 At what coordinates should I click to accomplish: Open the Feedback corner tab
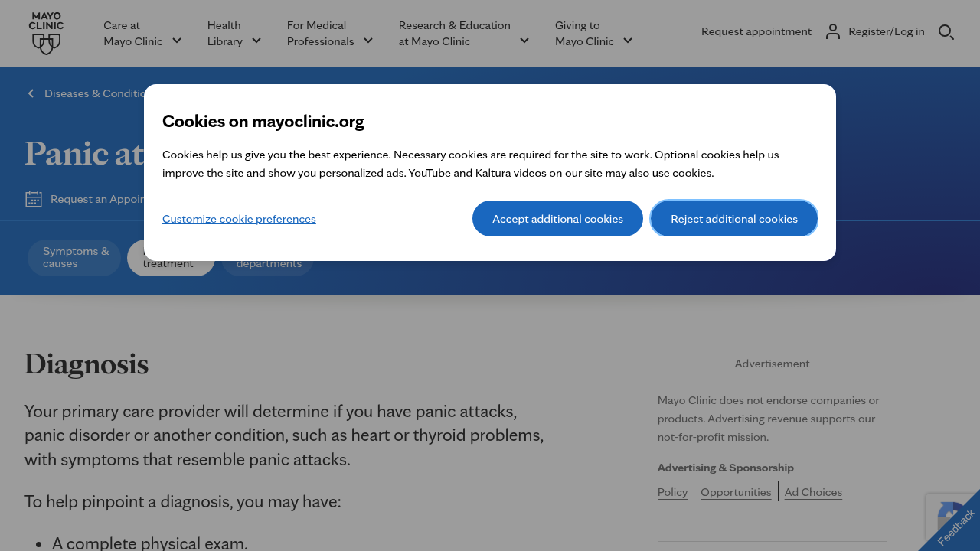click(955, 526)
